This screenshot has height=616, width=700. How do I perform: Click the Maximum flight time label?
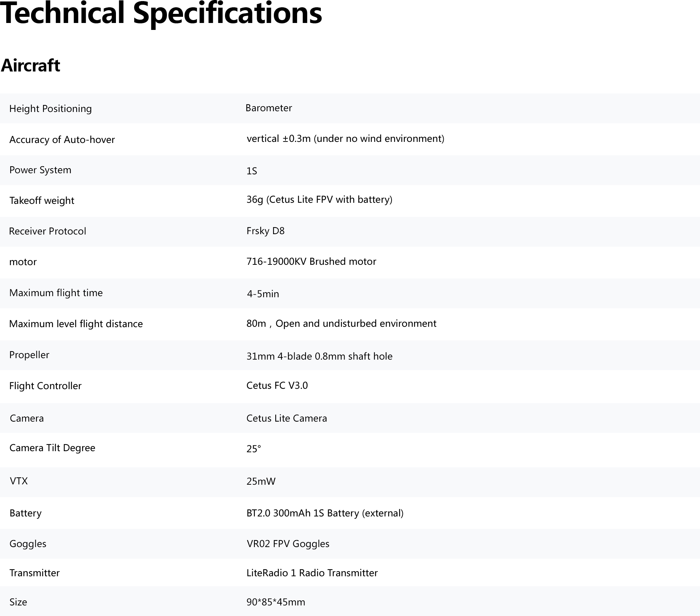click(56, 293)
